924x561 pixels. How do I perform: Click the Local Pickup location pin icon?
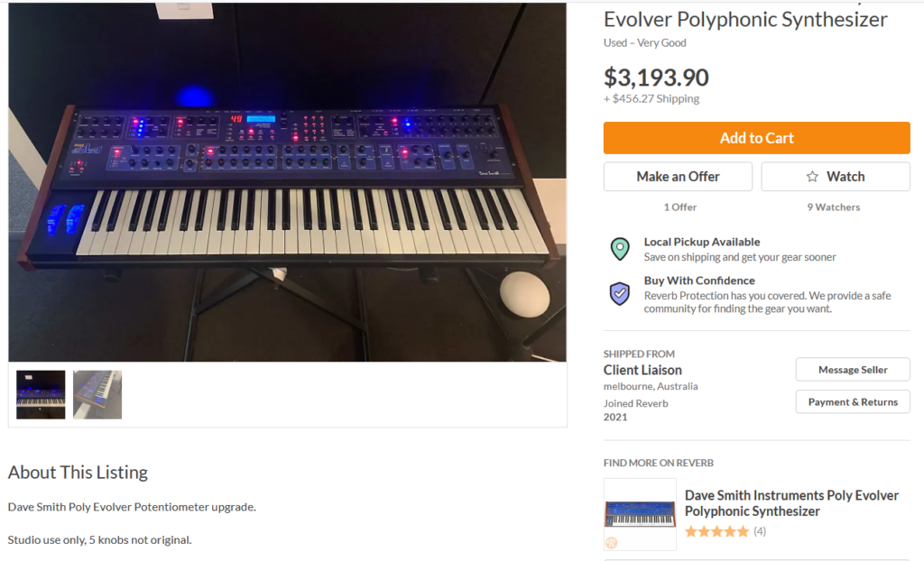[x=619, y=249]
